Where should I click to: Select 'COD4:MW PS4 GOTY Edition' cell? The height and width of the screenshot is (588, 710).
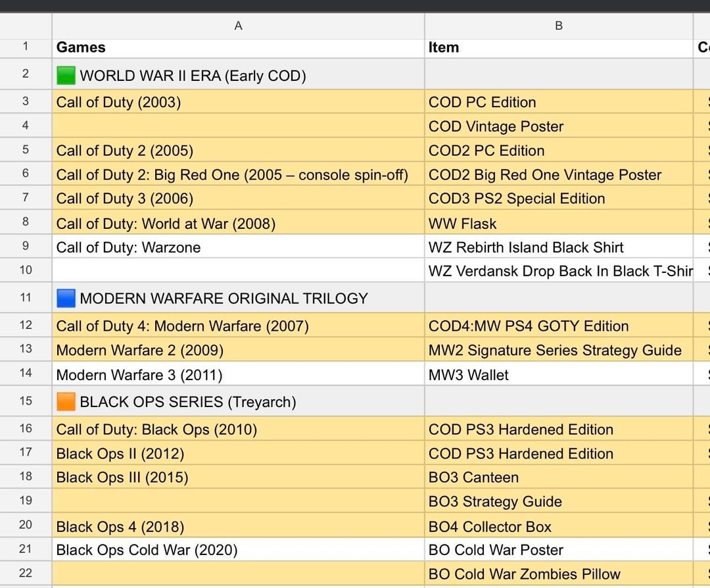point(559,326)
